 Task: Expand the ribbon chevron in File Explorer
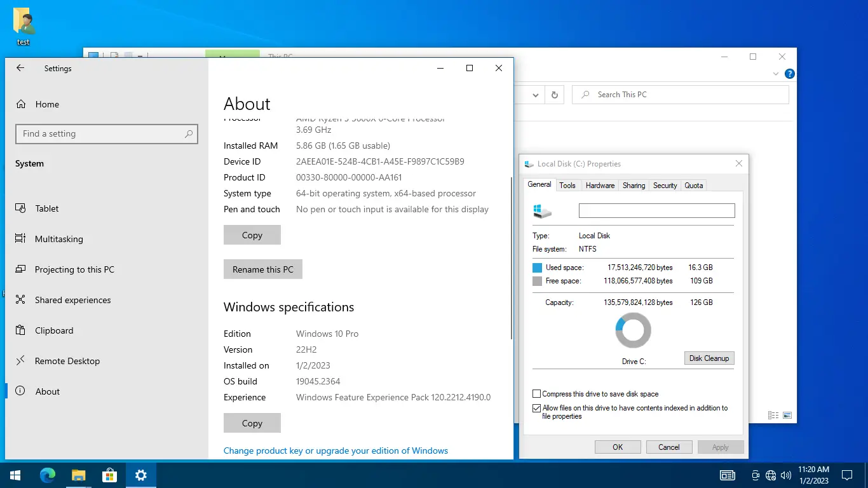(x=775, y=74)
